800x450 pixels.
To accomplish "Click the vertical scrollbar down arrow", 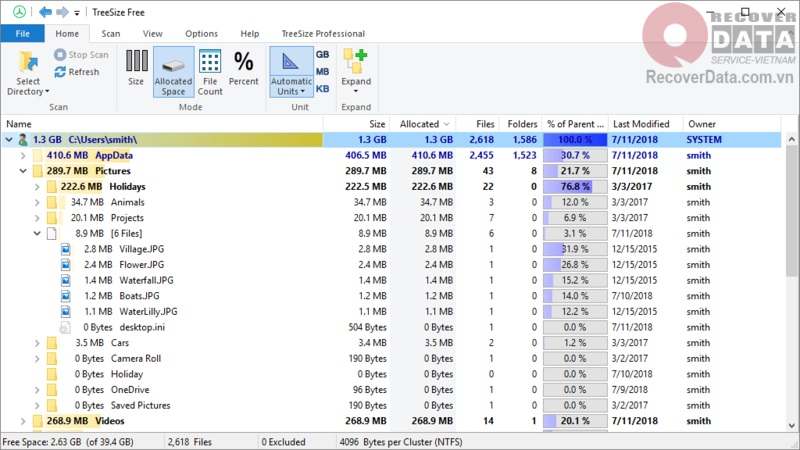I will coord(791,425).
